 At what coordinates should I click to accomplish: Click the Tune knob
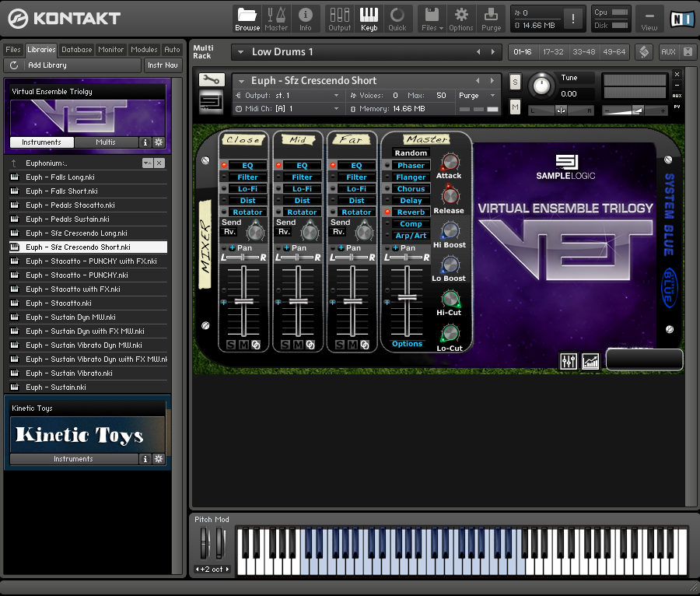click(x=541, y=86)
